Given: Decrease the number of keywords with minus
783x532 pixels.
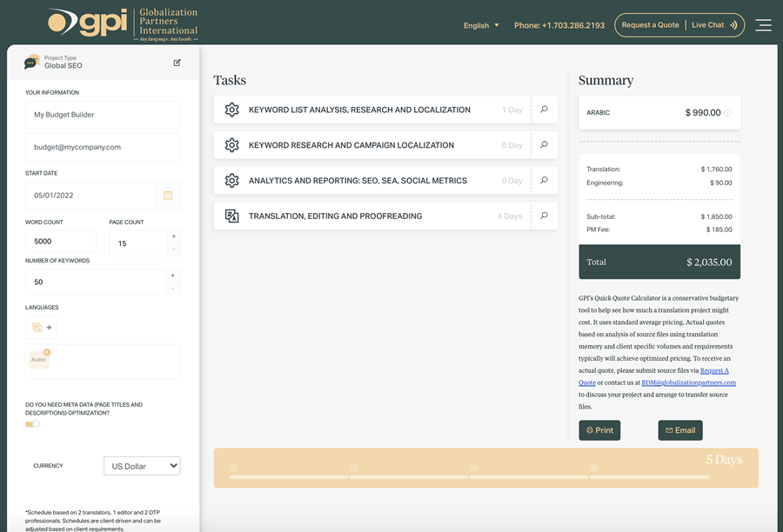Looking at the screenshot, I should pos(173,289).
